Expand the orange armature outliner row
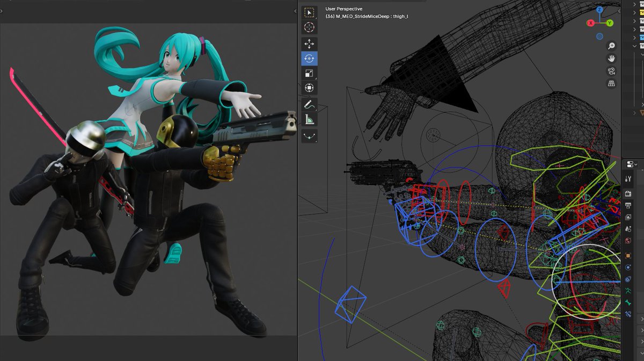The width and height of the screenshot is (644, 361). [x=634, y=112]
